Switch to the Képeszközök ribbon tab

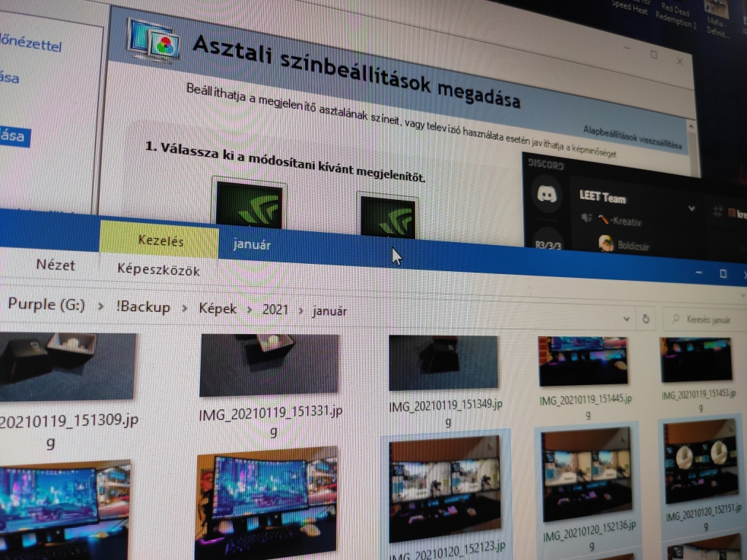pos(158,270)
